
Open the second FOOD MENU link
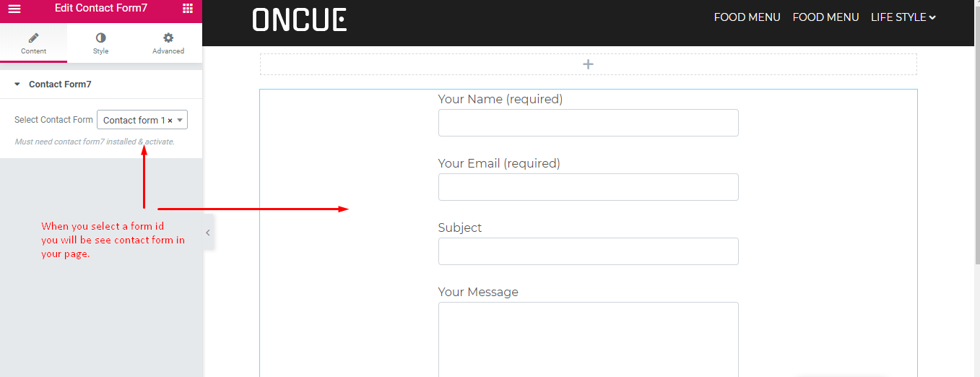tap(825, 17)
